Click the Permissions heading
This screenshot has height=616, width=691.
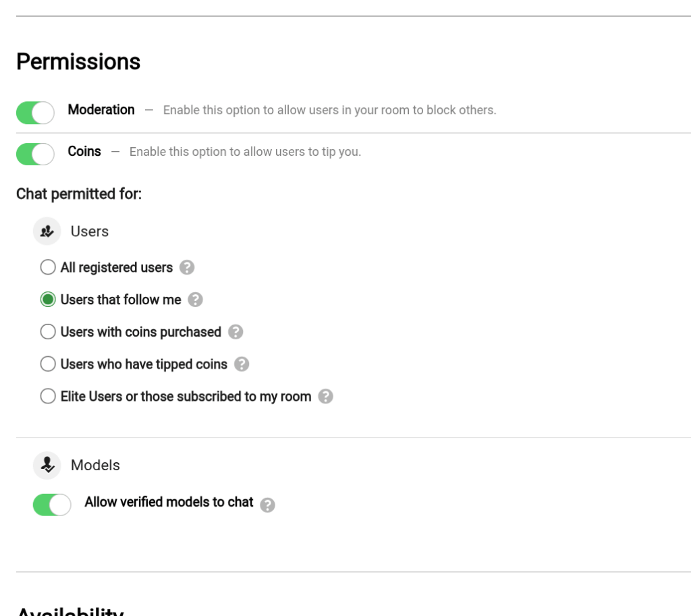78,62
